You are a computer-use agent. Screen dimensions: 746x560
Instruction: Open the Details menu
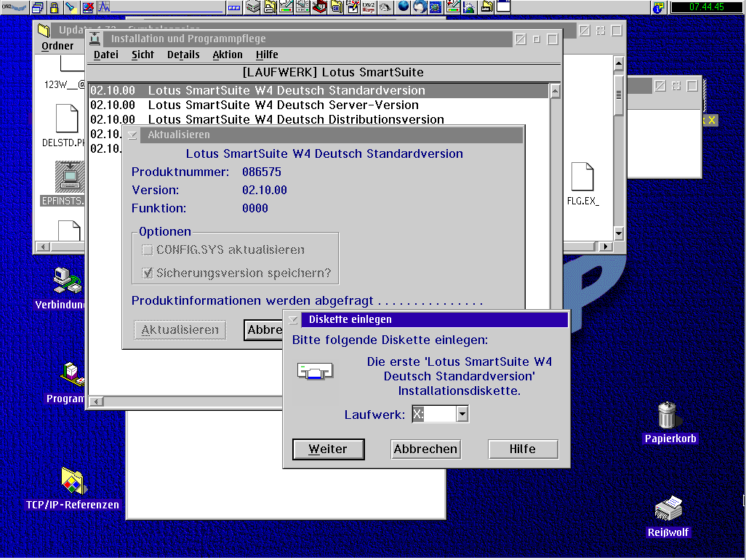pos(183,55)
